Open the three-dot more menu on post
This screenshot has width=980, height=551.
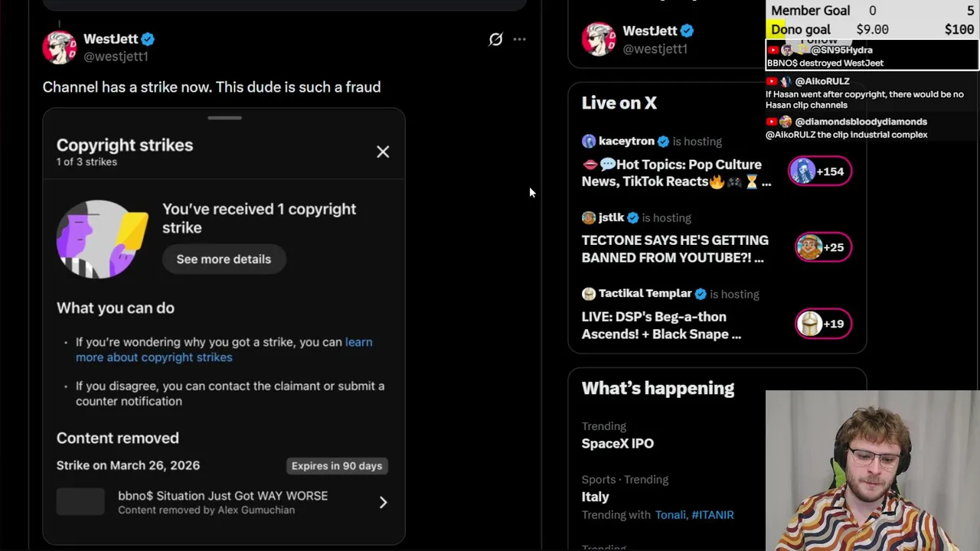pos(519,39)
